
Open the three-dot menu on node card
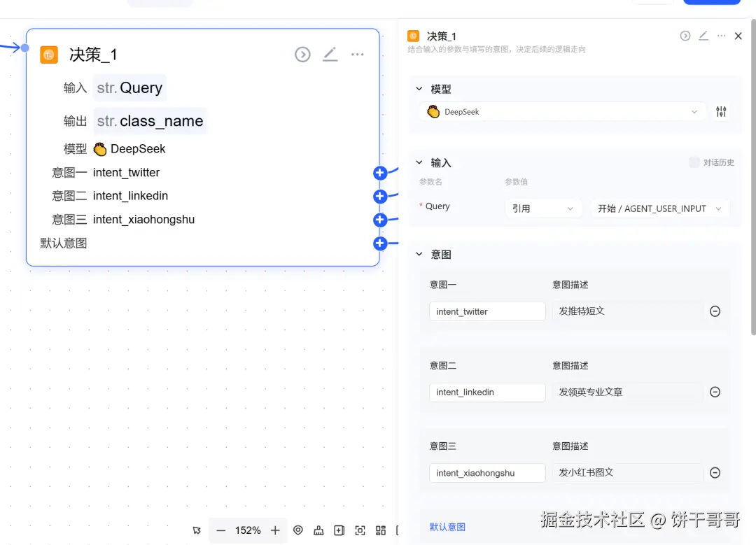(358, 55)
